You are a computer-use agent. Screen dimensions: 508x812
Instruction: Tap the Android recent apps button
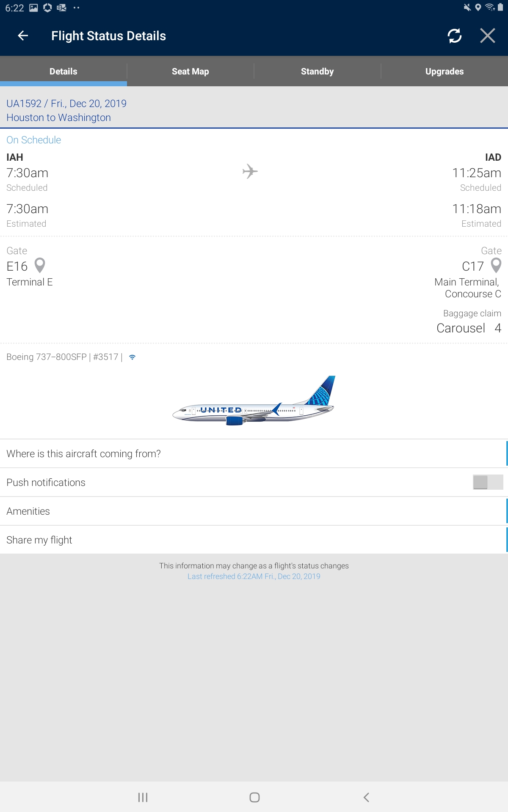tap(143, 797)
